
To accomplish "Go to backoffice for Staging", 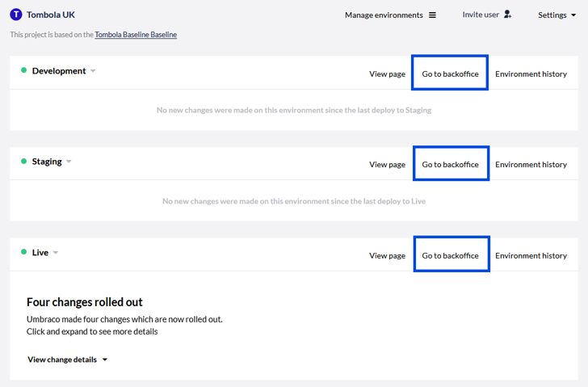I will click(450, 164).
